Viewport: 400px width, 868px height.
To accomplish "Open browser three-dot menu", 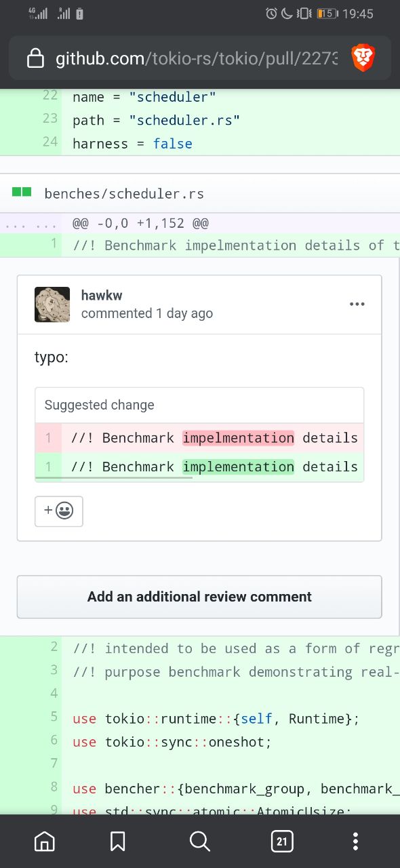I will point(356,842).
